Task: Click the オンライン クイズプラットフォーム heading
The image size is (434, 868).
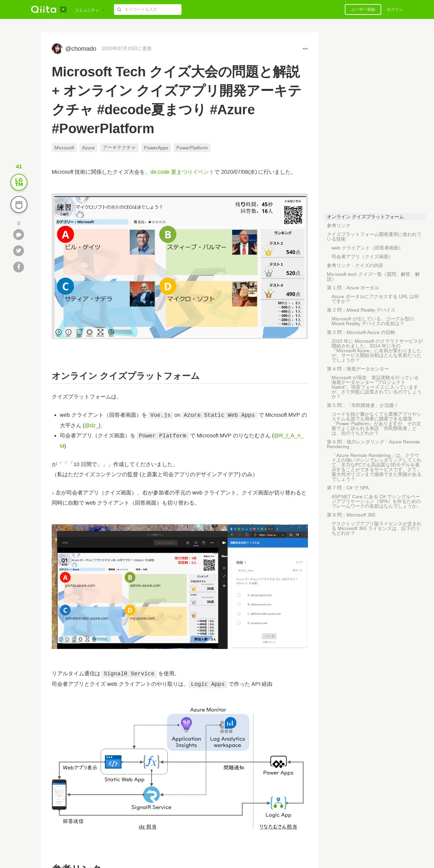Action: tap(126, 376)
